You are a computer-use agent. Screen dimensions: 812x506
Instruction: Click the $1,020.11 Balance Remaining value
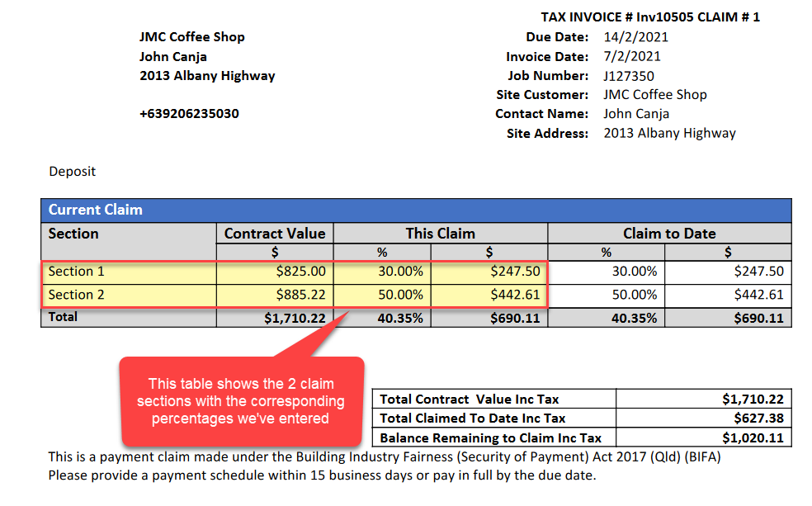[753, 438]
